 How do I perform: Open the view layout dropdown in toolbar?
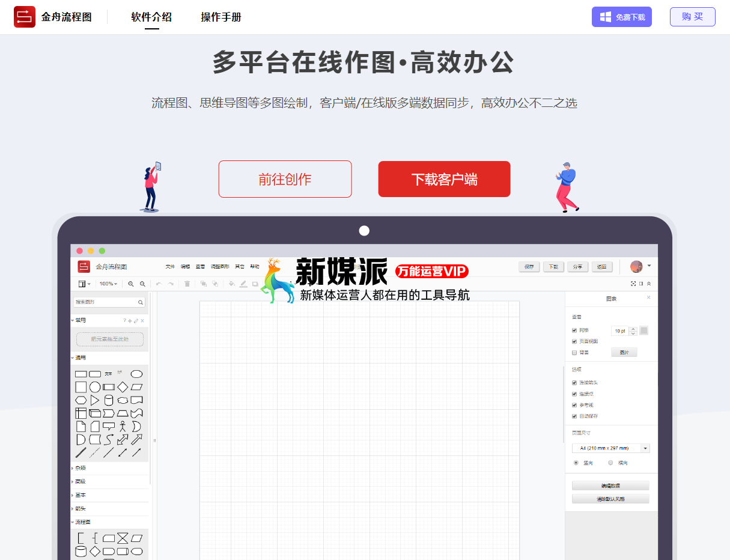click(x=84, y=284)
